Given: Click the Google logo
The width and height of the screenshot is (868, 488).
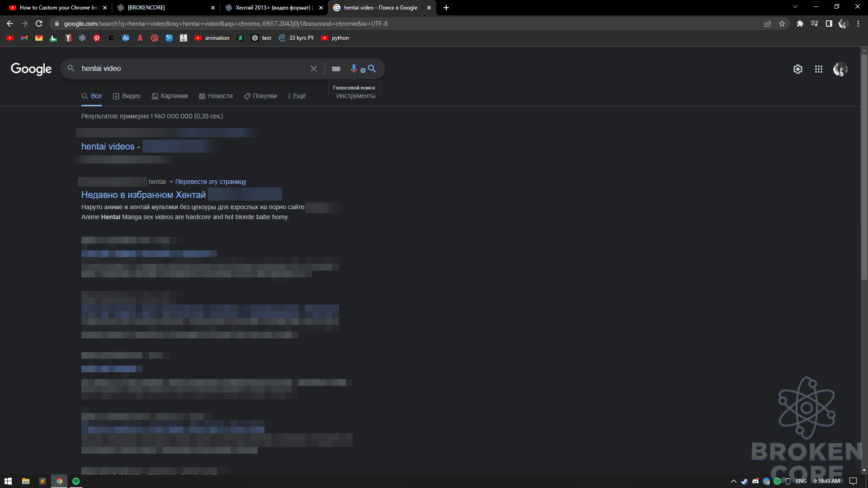Looking at the screenshot, I should coord(31,69).
